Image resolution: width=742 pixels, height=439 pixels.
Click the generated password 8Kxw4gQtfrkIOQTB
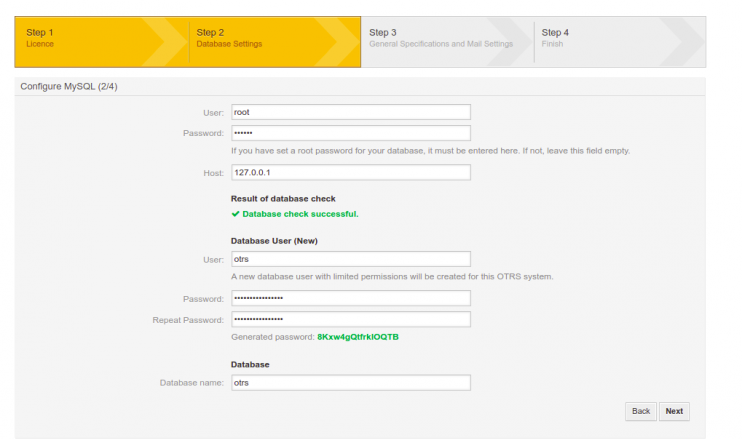pos(357,337)
